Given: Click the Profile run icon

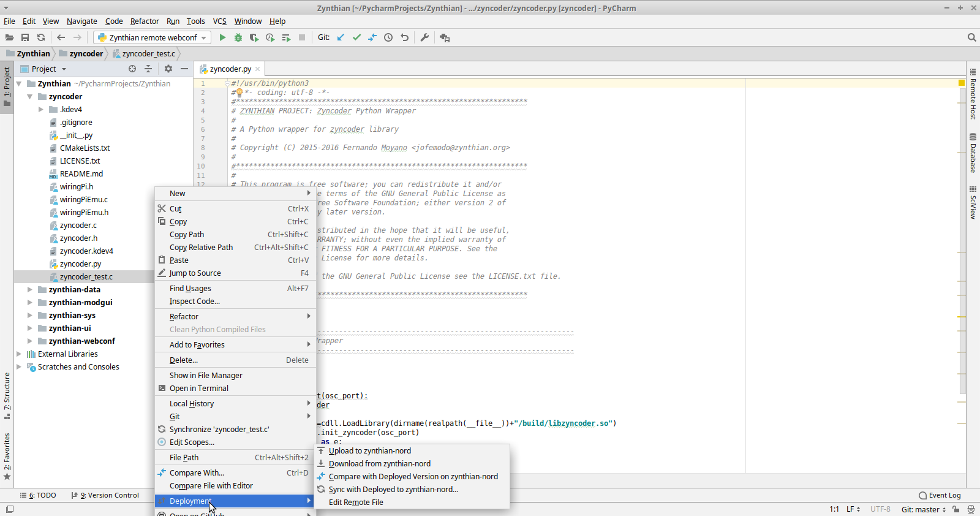Looking at the screenshot, I should (270, 37).
